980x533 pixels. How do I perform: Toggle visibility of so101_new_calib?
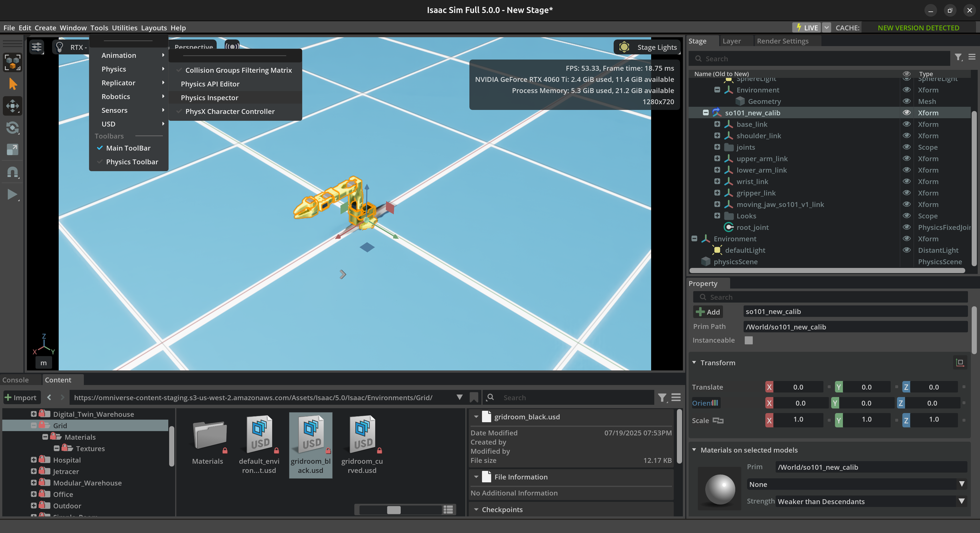pos(907,112)
